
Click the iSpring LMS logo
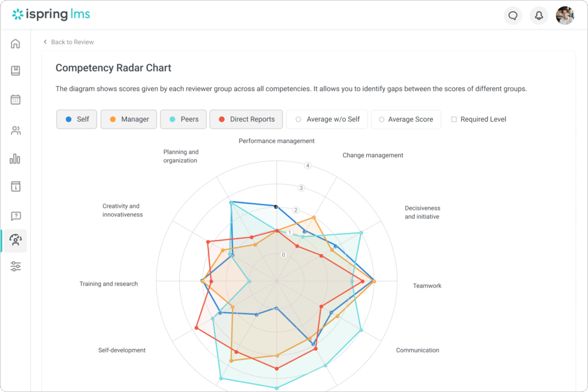(x=51, y=14)
